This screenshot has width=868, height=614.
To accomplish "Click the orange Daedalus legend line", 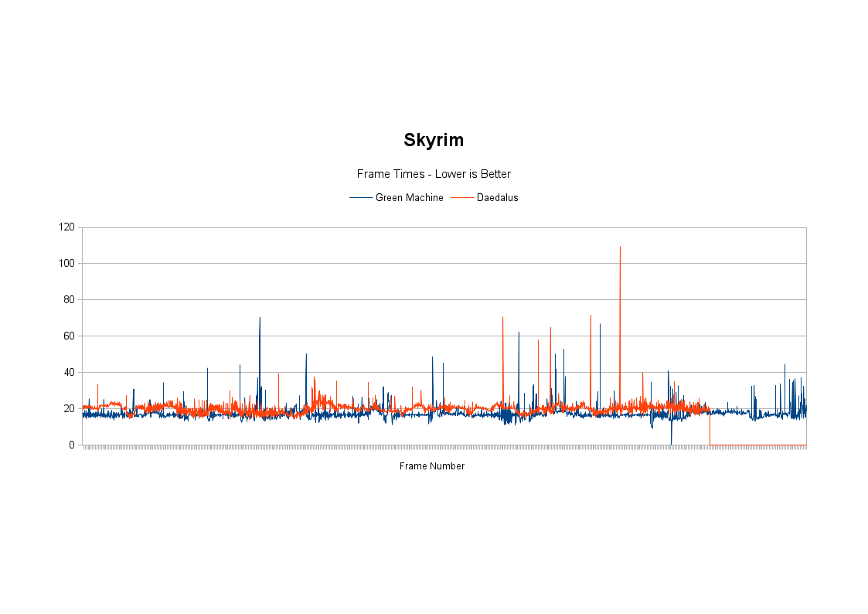I will (462, 198).
